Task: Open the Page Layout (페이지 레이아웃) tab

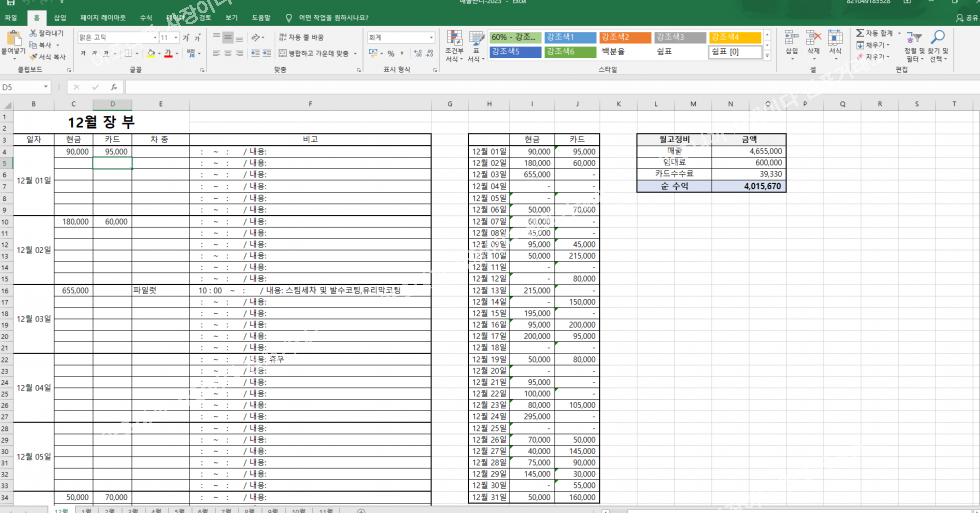Action: [x=103, y=18]
